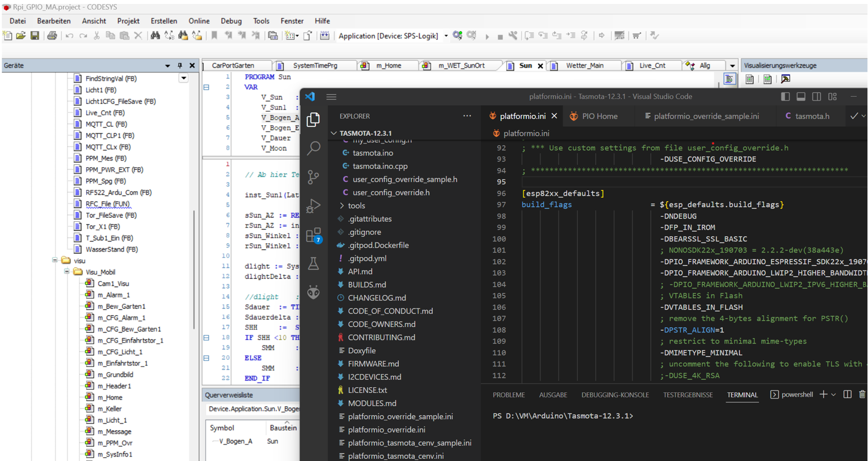868x461 pixels.
Task: Click the platformio.ini breadcrumb
Action: (x=526, y=133)
